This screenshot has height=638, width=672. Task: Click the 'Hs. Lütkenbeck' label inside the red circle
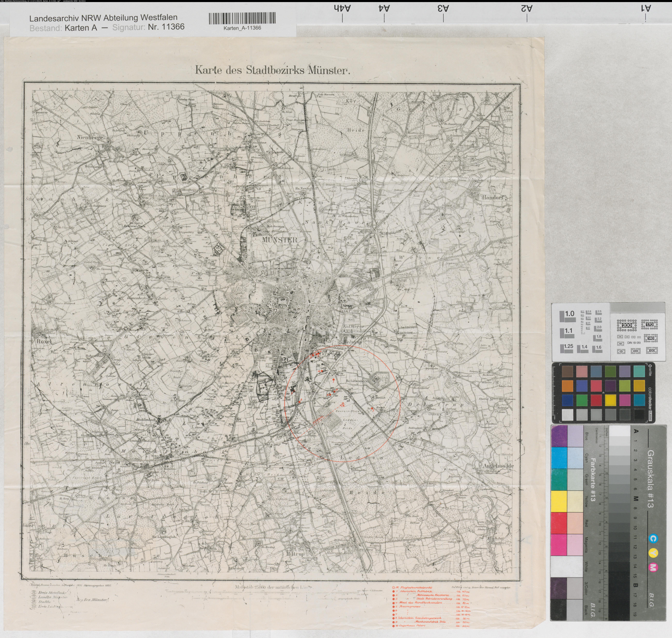pos(357,381)
